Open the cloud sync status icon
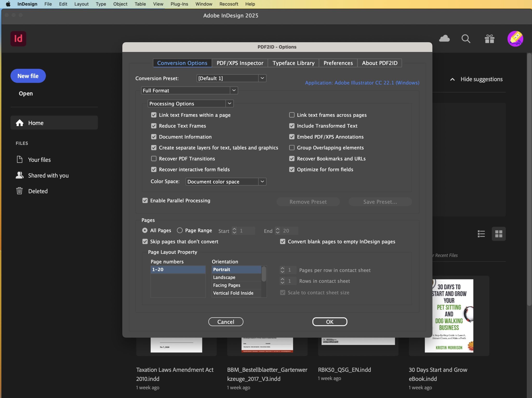The height and width of the screenshot is (398, 532). tap(444, 38)
